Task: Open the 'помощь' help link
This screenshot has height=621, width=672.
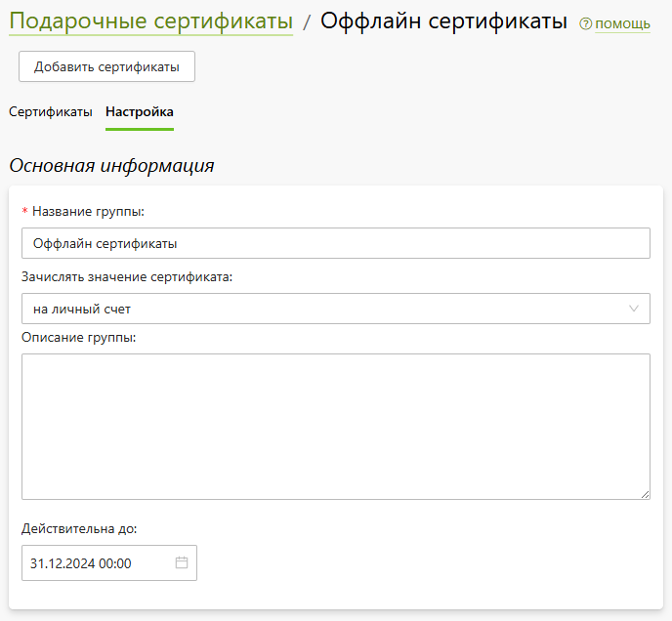Action: coord(622,24)
